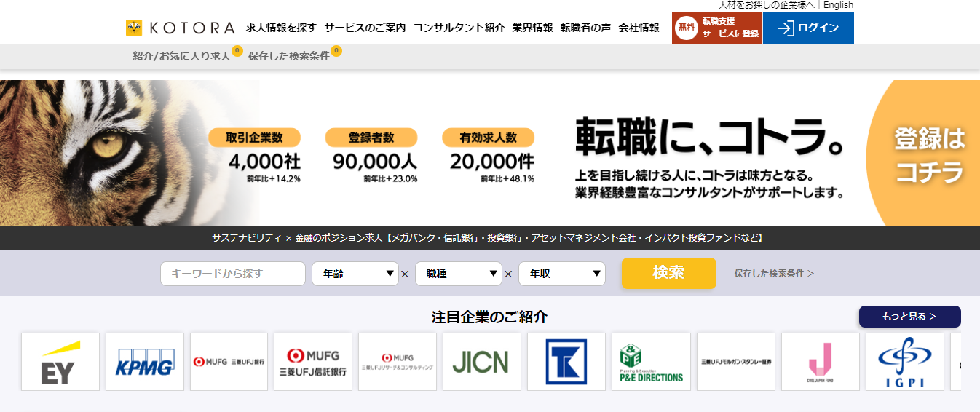Open 紹介/お気に入り求人 list
Screen dimensions: 980x412
click(x=181, y=56)
